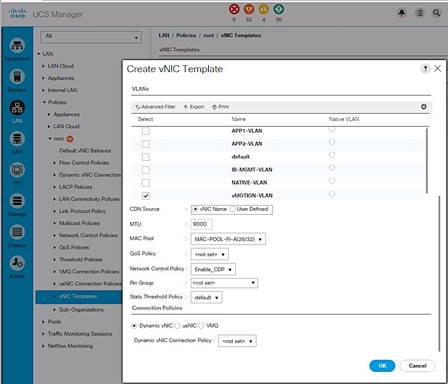The image size is (448, 384).
Task: Collapse the Policies tree node
Action: pyautogui.click(x=44, y=102)
